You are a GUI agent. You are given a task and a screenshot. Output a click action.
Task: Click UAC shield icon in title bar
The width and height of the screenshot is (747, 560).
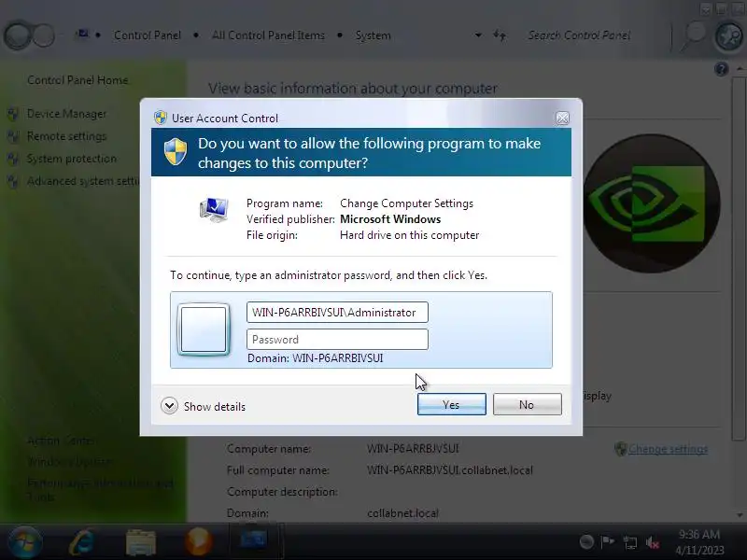tap(161, 118)
